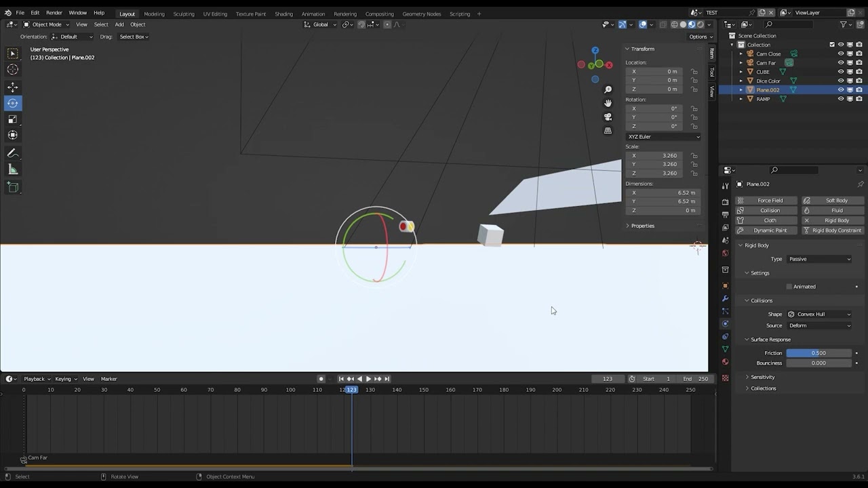Viewport: 868px width, 488px height.
Task: Switch to the Shading workspace tab
Action: (x=283, y=14)
